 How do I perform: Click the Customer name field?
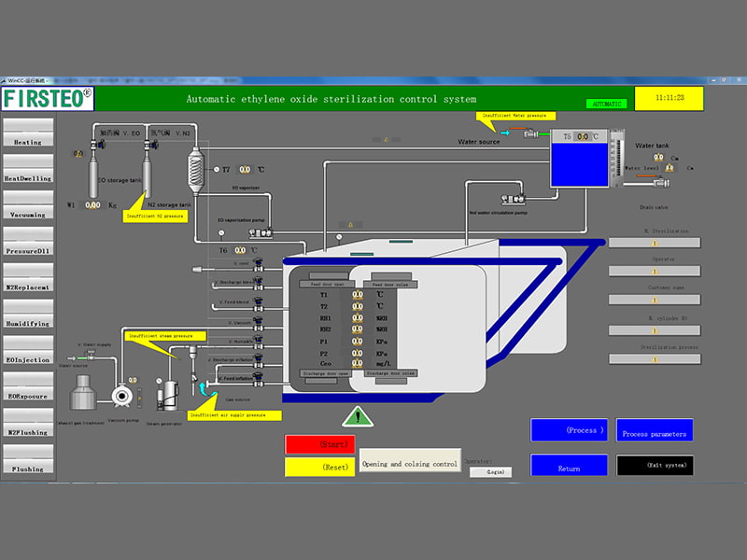[x=655, y=300]
